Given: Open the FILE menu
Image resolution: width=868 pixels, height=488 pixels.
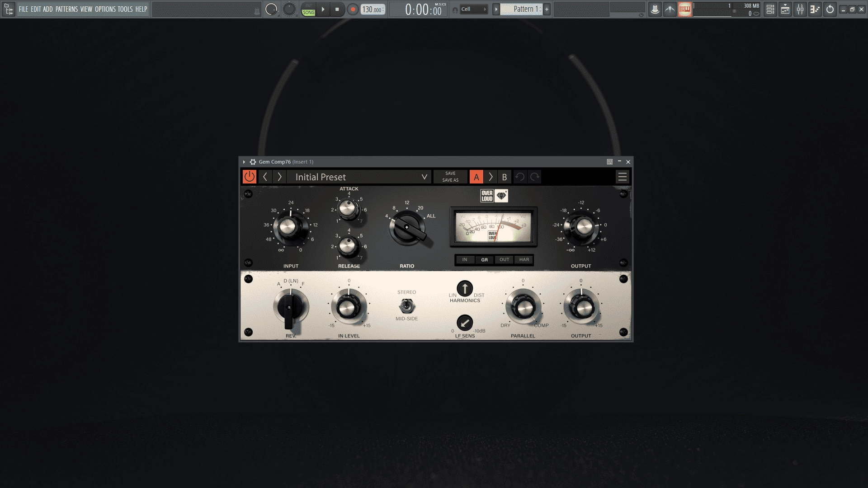Looking at the screenshot, I should tap(24, 9).
